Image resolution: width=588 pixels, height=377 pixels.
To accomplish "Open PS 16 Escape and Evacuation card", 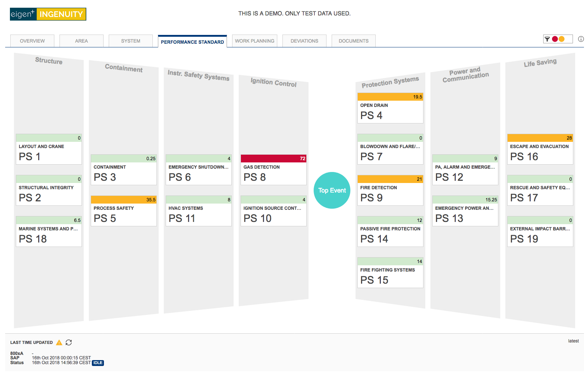I will pos(540,149).
